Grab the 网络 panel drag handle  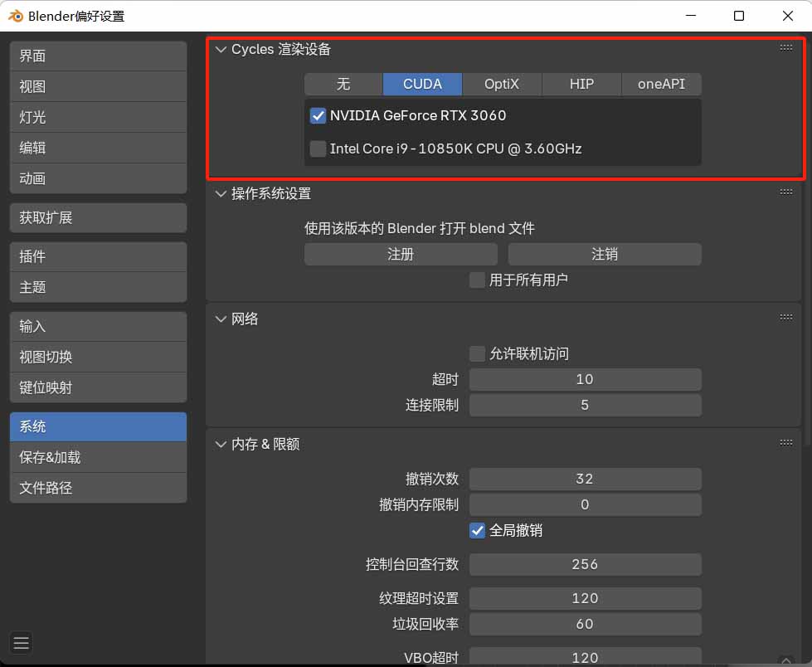pyautogui.click(x=785, y=318)
